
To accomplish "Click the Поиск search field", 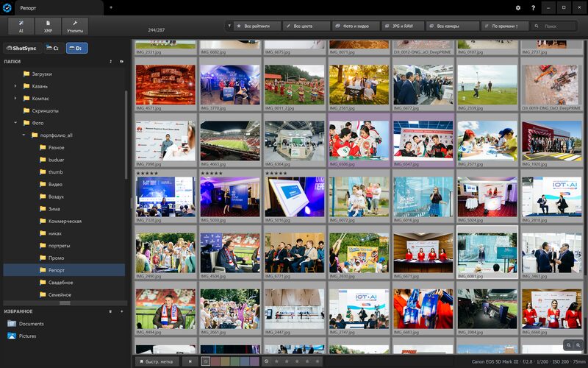I will (x=554, y=26).
